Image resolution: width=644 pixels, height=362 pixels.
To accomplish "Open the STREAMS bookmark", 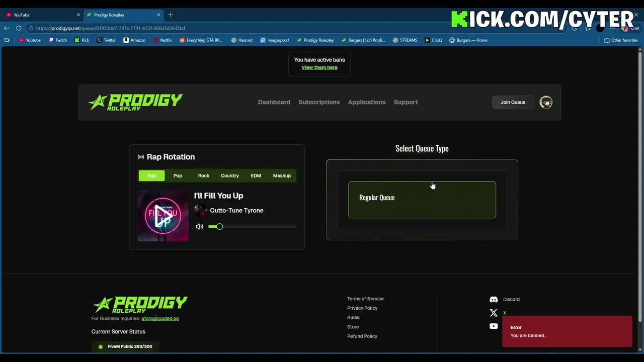I will pos(405,40).
